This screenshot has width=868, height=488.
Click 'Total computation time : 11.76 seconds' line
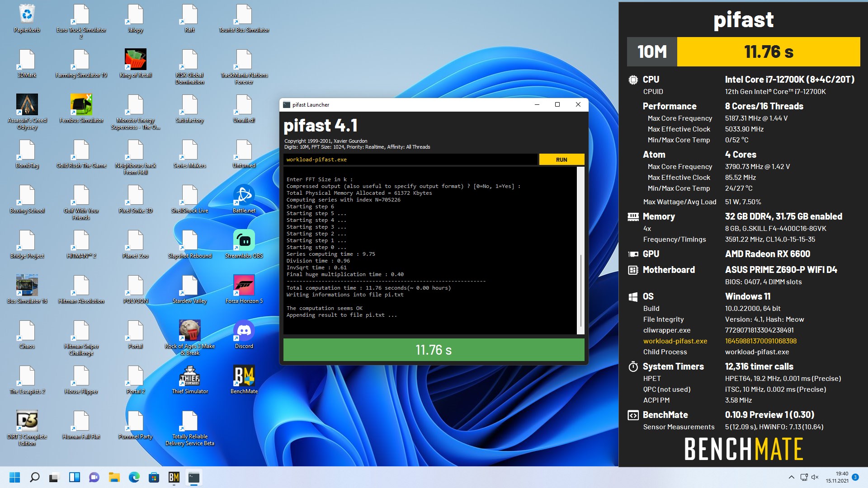pos(368,288)
